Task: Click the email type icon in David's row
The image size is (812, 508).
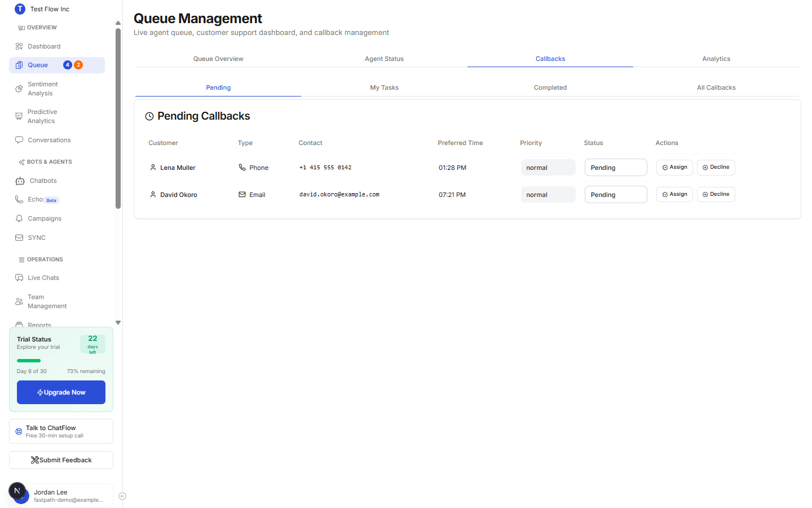Action: click(242, 195)
